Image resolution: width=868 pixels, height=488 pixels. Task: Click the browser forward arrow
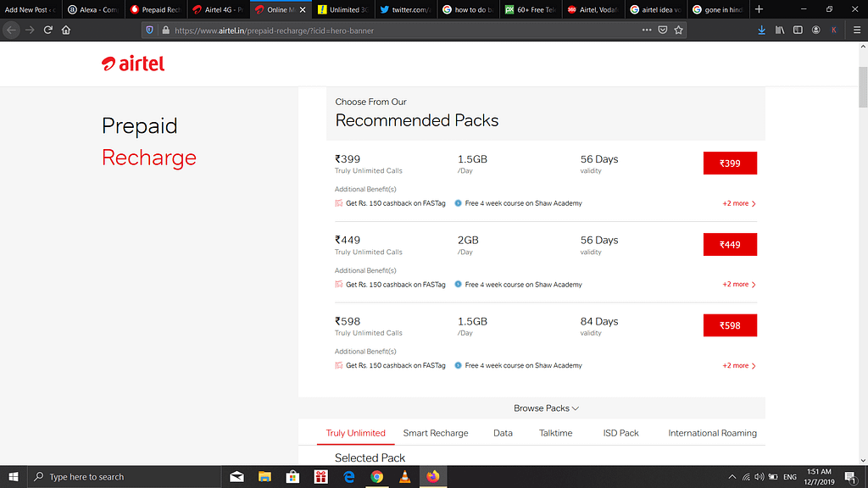[30, 30]
